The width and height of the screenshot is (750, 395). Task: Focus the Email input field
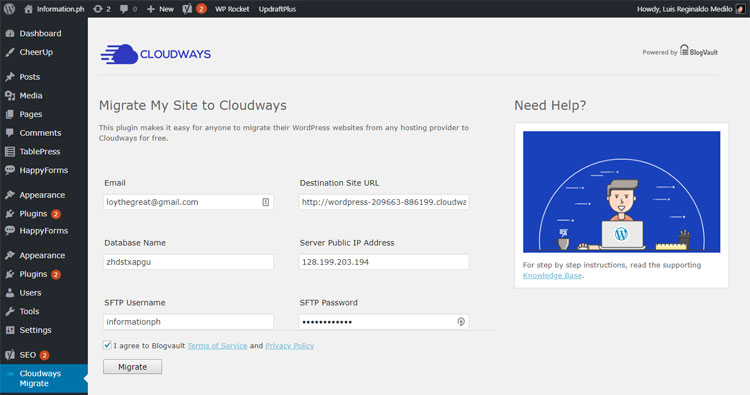click(188, 202)
